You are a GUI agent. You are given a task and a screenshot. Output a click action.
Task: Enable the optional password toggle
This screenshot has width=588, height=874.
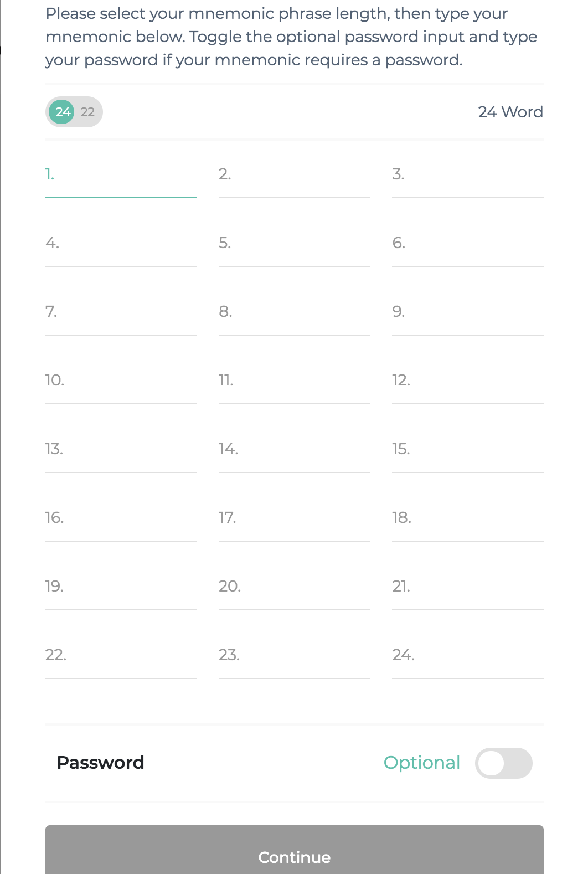503,763
